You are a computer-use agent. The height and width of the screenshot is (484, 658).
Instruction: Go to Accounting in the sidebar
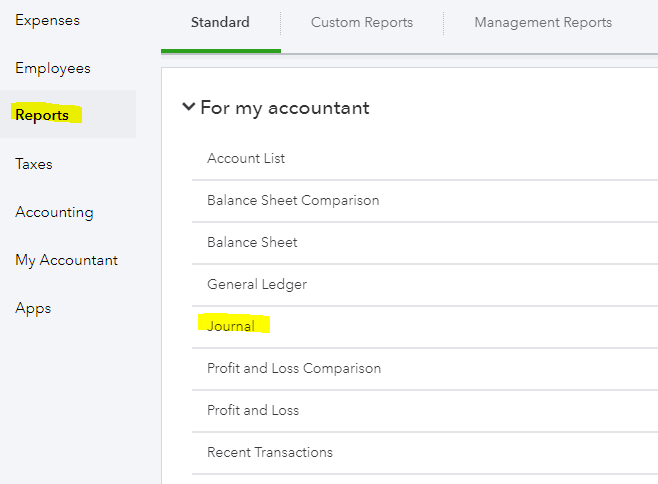[x=54, y=212]
